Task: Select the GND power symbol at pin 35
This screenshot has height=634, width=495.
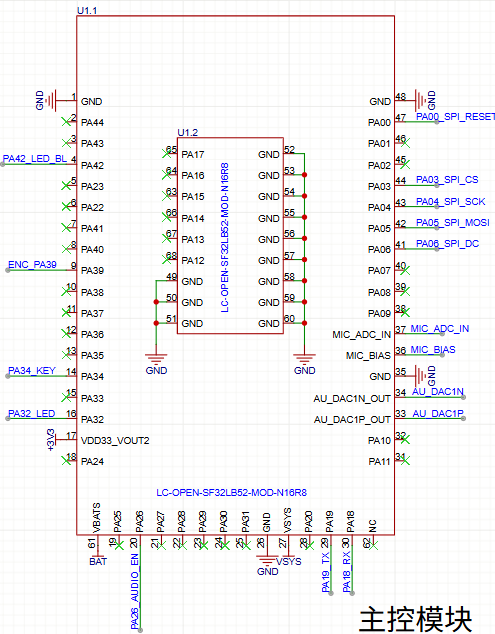Action: [x=425, y=376]
